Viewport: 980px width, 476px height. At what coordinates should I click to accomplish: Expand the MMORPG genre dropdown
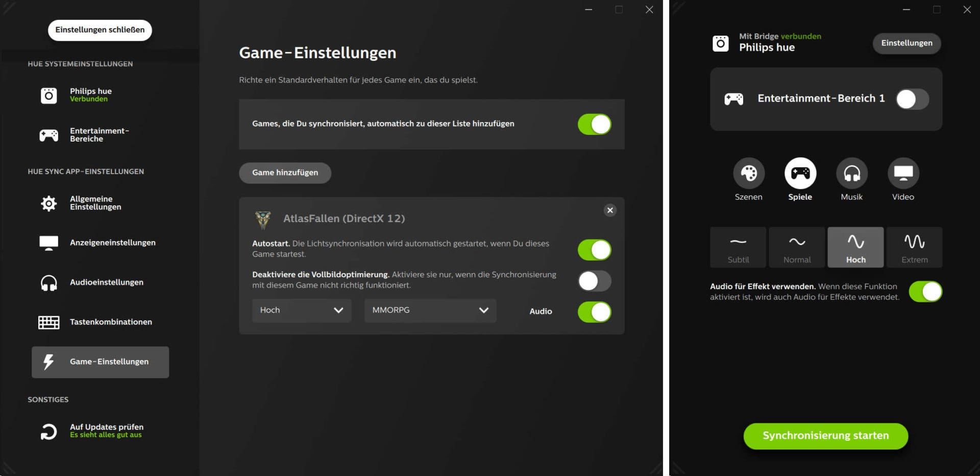tap(430, 311)
